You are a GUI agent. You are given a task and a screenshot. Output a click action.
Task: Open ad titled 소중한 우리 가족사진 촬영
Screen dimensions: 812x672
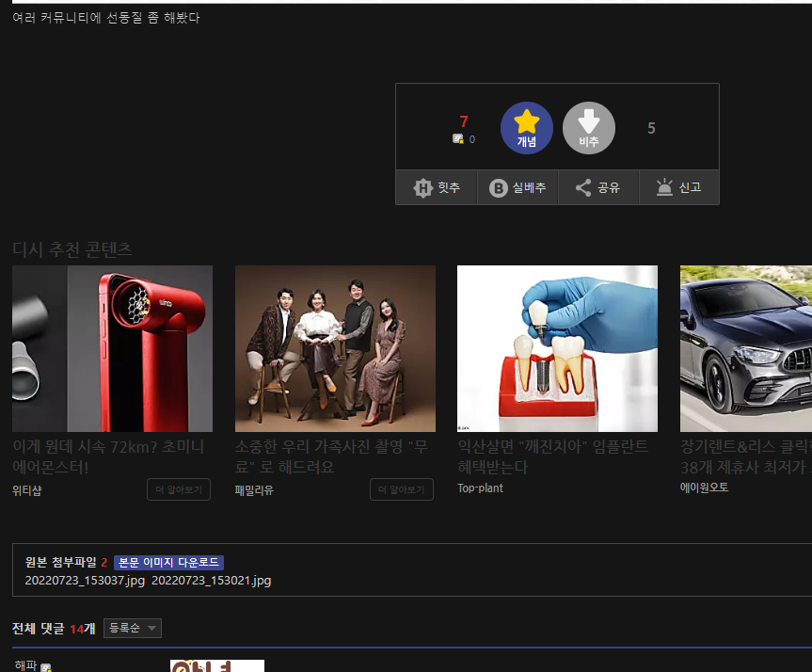[331, 456]
